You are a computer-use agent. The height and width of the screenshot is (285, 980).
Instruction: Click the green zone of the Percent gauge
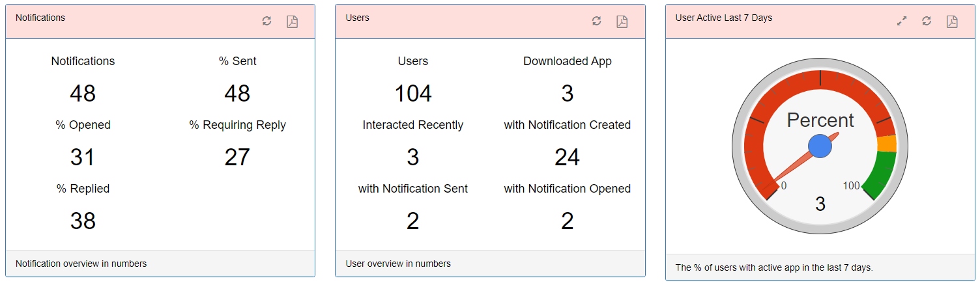point(882,173)
